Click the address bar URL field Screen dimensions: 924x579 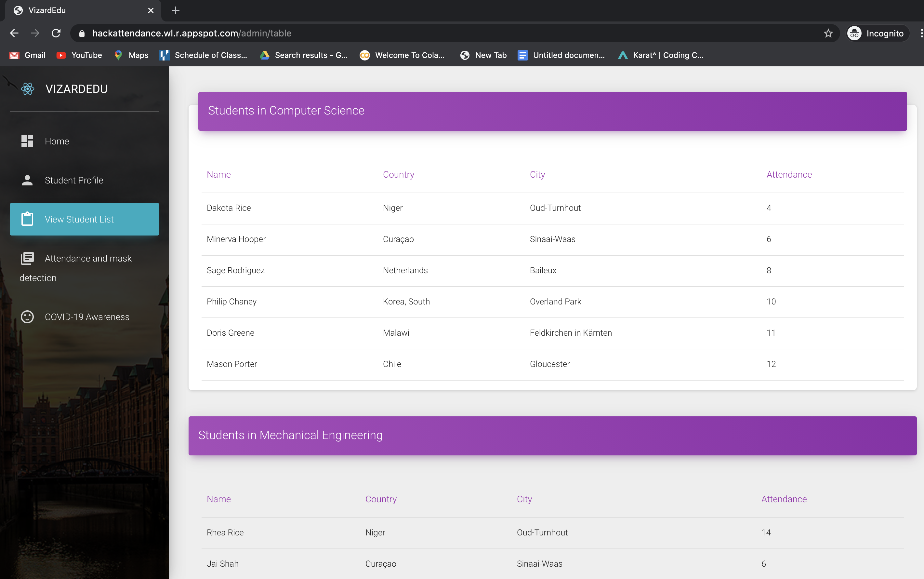[x=421, y=33]
